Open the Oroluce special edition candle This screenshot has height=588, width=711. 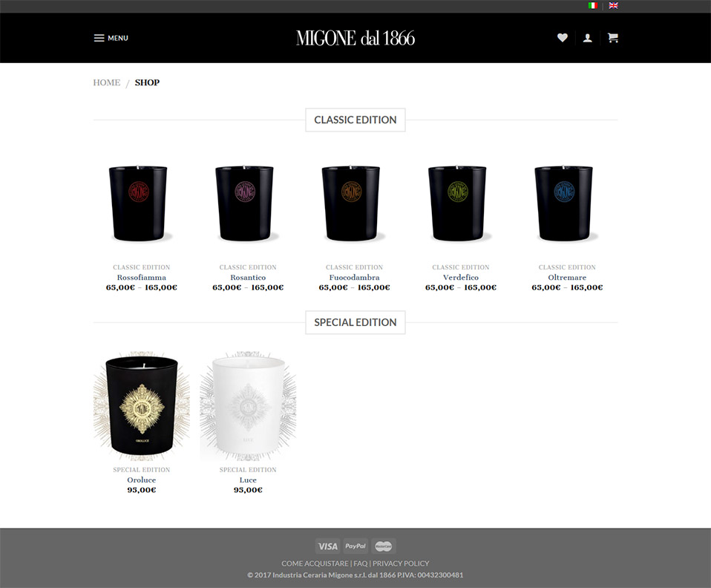pos(142,405)
